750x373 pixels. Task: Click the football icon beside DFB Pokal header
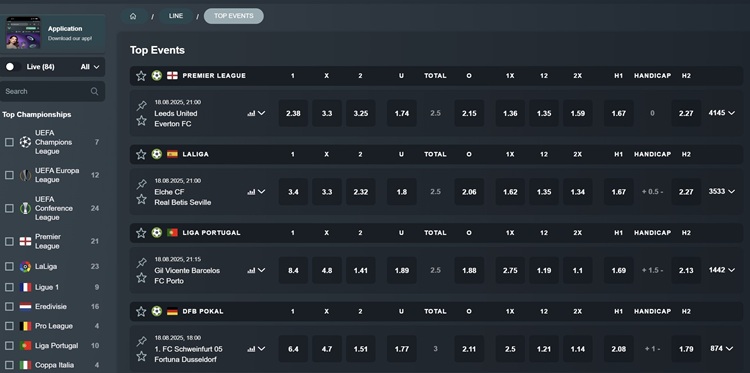pyautogui.click(x=157, y=311)
